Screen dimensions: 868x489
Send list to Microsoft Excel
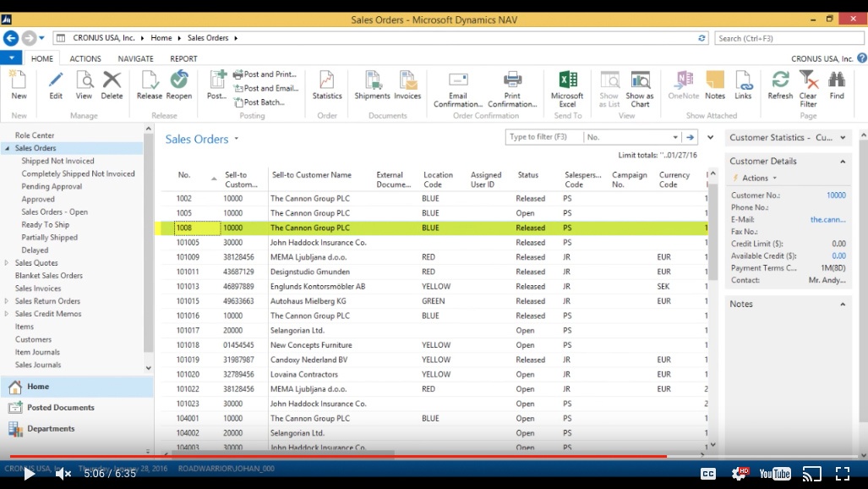pyautogui.click(x=567, y=89)
